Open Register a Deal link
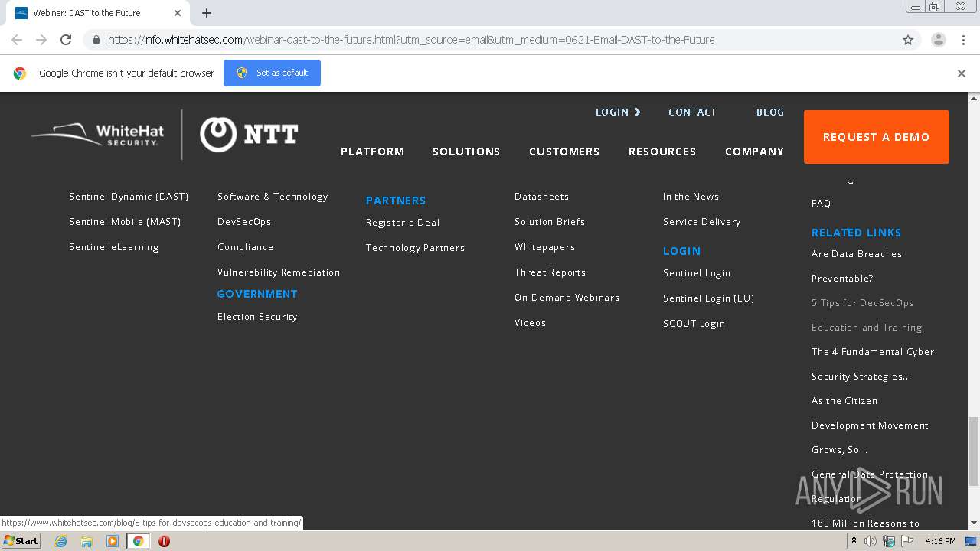This screenshot has height=551, width=980. (x=403, y=223)
